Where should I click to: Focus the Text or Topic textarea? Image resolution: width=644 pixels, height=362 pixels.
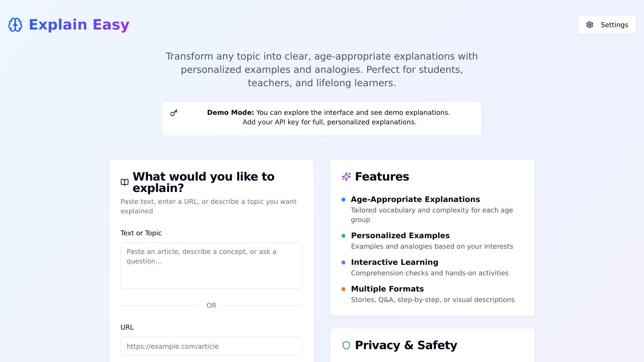click(x=211, y=265)
